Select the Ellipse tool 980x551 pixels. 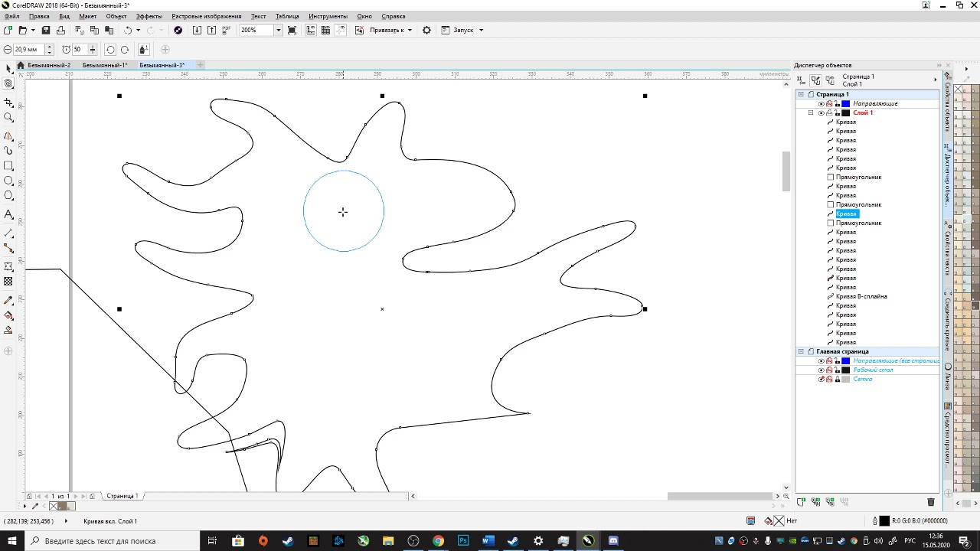tap(8, 181)
